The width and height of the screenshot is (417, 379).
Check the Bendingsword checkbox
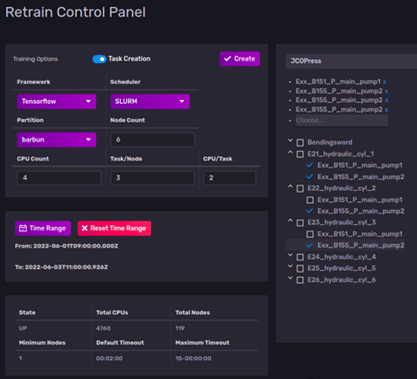point(300,143)
